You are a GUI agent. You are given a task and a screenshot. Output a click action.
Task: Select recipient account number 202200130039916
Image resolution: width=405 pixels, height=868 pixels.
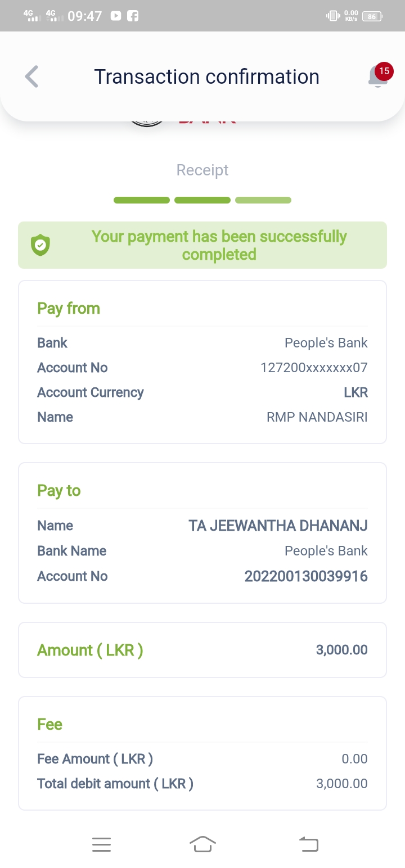pos(306,576)
